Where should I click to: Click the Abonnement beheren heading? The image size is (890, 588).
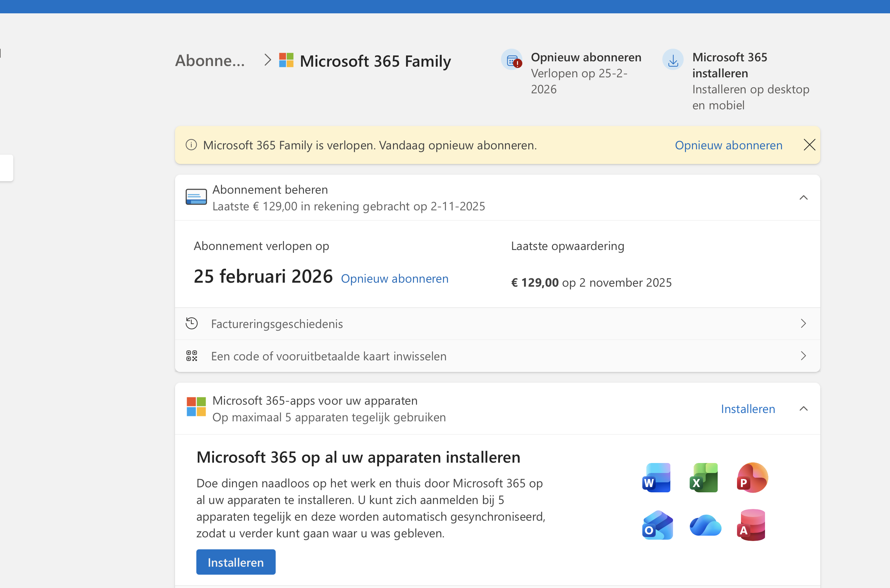pos(270,189)
